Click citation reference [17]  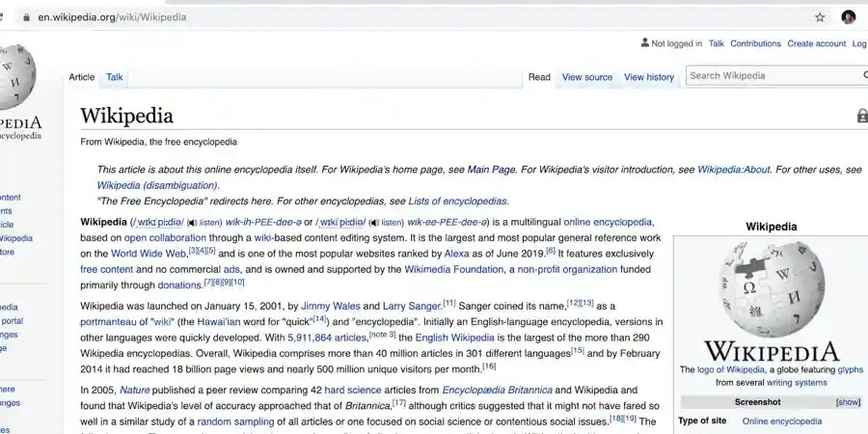[398, 402]
